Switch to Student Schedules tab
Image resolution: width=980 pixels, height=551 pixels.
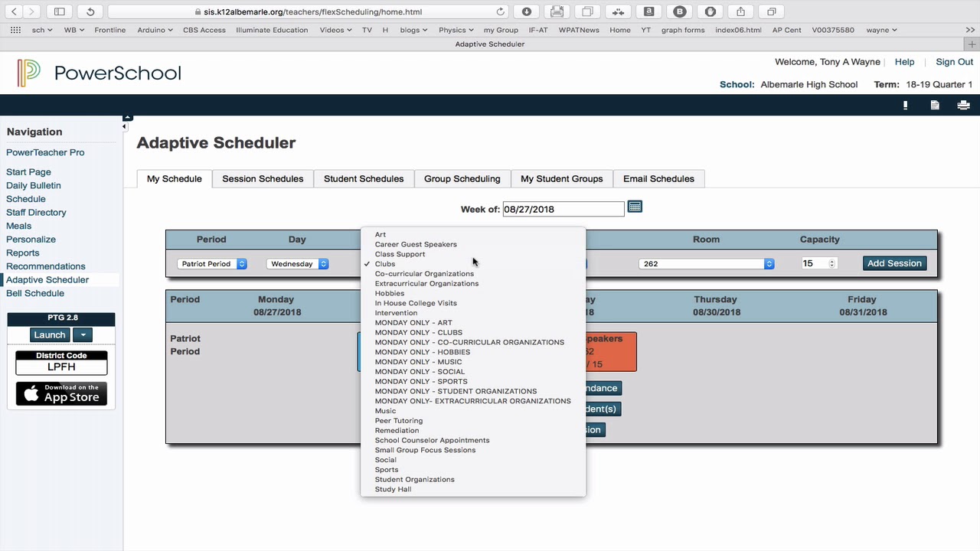[x=364, y=178]
